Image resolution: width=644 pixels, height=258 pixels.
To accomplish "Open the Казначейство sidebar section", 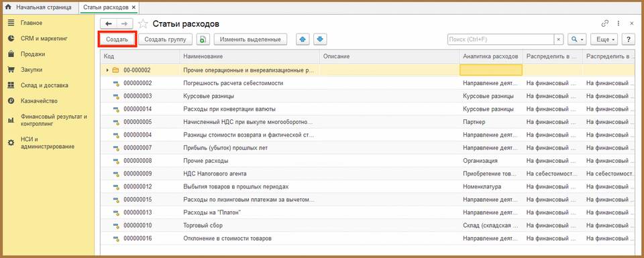I will point(39,101).
